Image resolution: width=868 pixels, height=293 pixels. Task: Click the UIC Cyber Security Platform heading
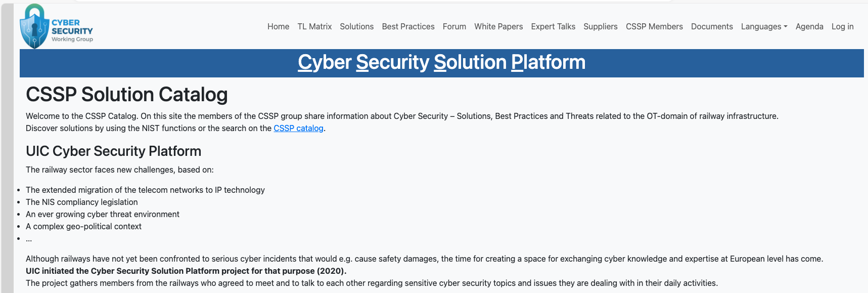(x=114, y=151)
